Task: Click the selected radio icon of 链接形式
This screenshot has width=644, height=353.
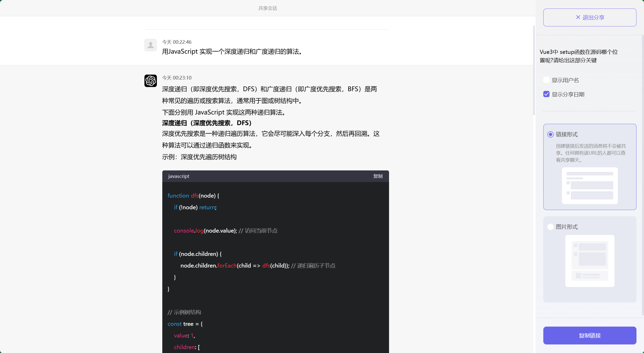Action: 550,134
